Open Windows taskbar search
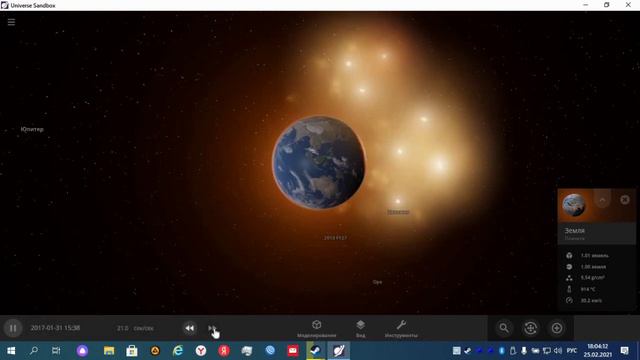The height and width of the screenshot is (360, 640). 34,351
